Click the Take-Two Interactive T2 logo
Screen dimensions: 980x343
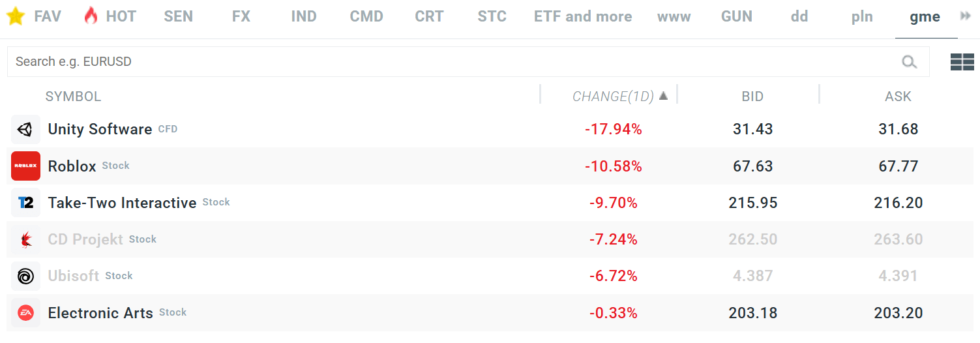point(25,203)
